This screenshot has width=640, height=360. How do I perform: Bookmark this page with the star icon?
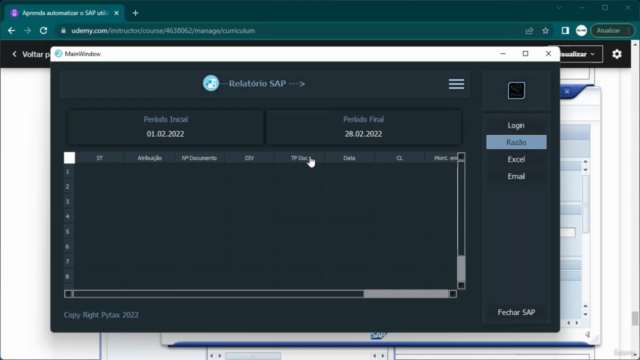(x=545, y=31)
